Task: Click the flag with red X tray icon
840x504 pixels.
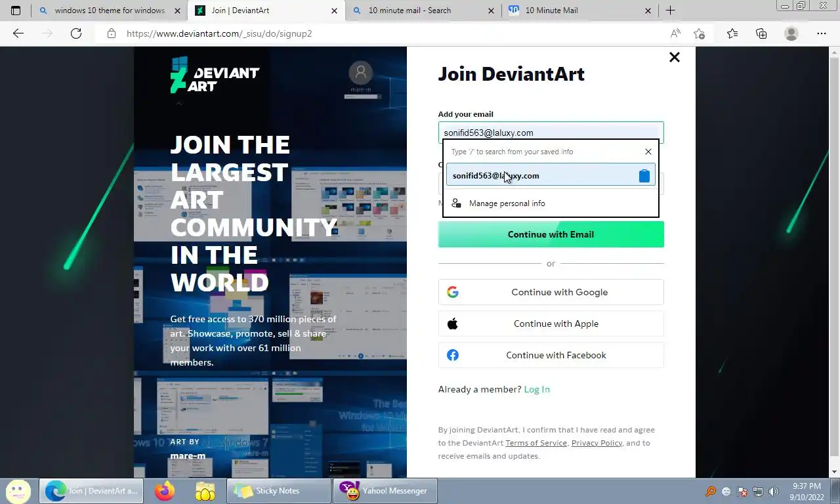Action: pyautogui.click(x=742, y=492)
